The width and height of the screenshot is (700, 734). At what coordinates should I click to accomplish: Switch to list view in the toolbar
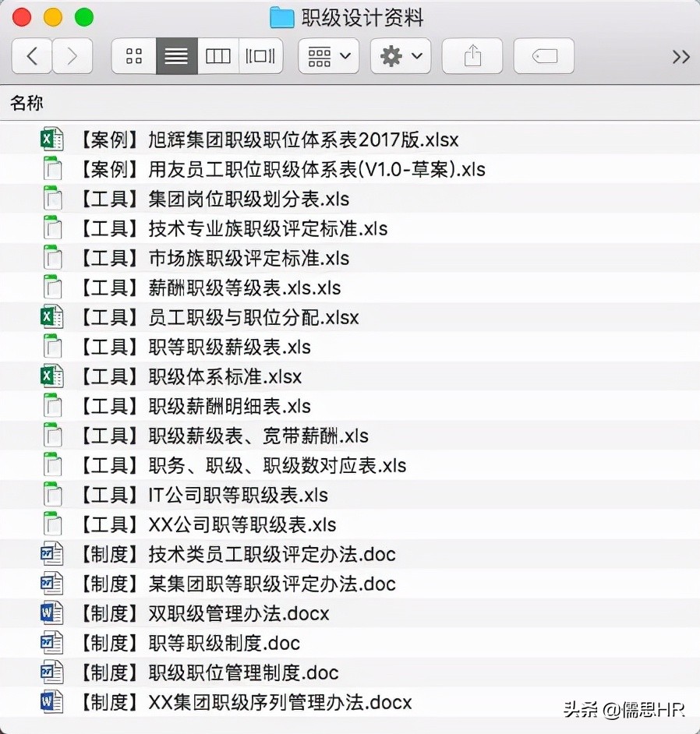point(175,55)
